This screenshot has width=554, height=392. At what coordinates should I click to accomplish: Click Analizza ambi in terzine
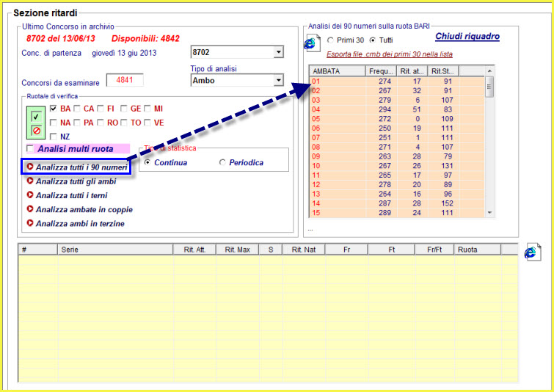point(80,223)
